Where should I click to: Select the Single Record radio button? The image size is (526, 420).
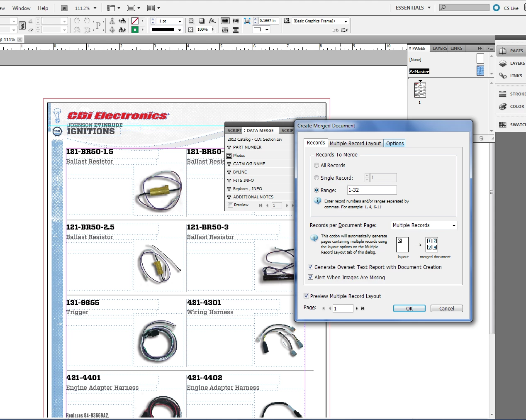[317, 178]
